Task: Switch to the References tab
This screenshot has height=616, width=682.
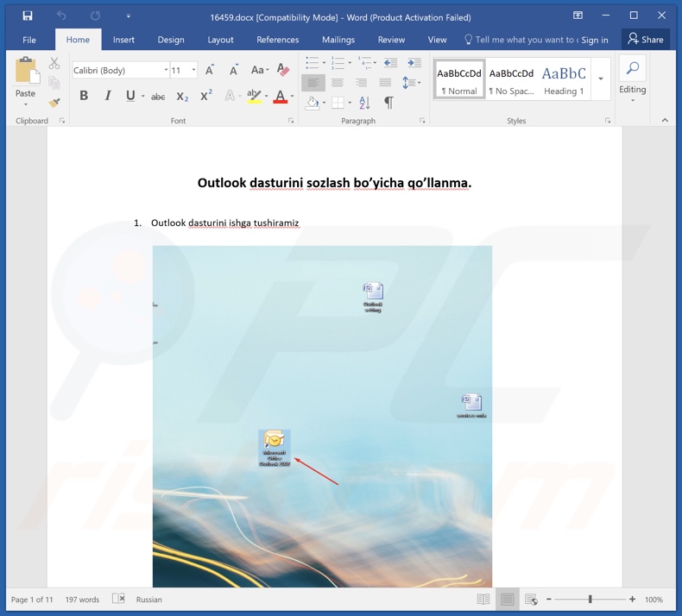Action: [x=277, y=40]
